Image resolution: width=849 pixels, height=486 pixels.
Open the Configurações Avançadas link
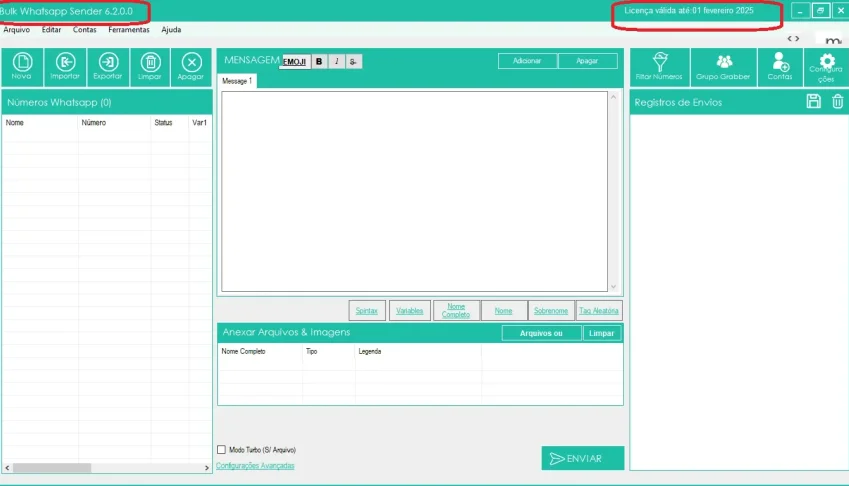[x=255, y=465]
